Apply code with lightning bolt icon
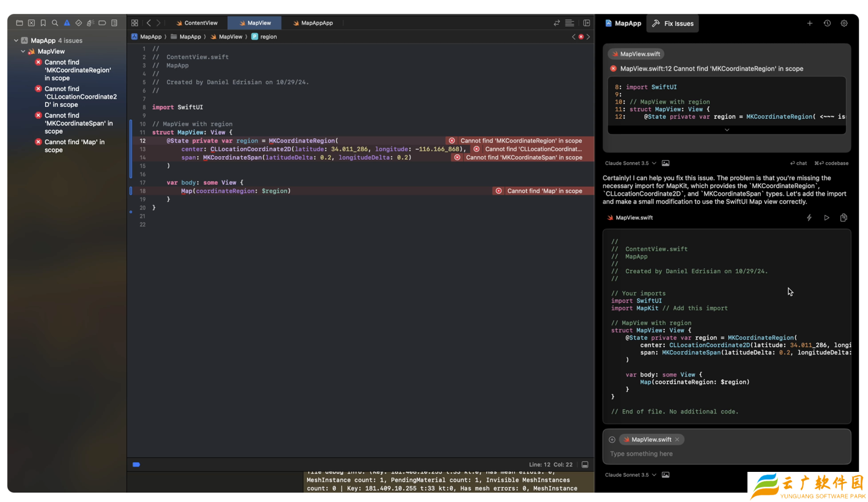Viewport: 868px width, 502px height. tap(810, 218)
